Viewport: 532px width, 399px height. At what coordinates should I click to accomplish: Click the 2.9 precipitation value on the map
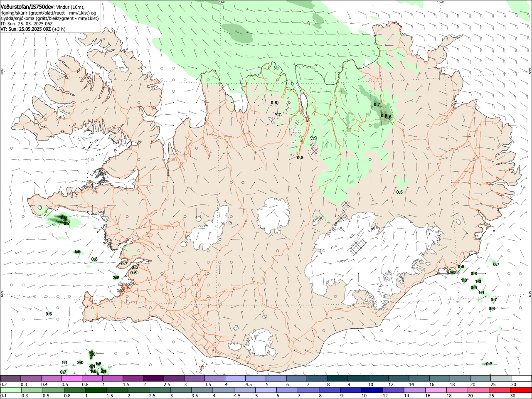click(64, 218)
